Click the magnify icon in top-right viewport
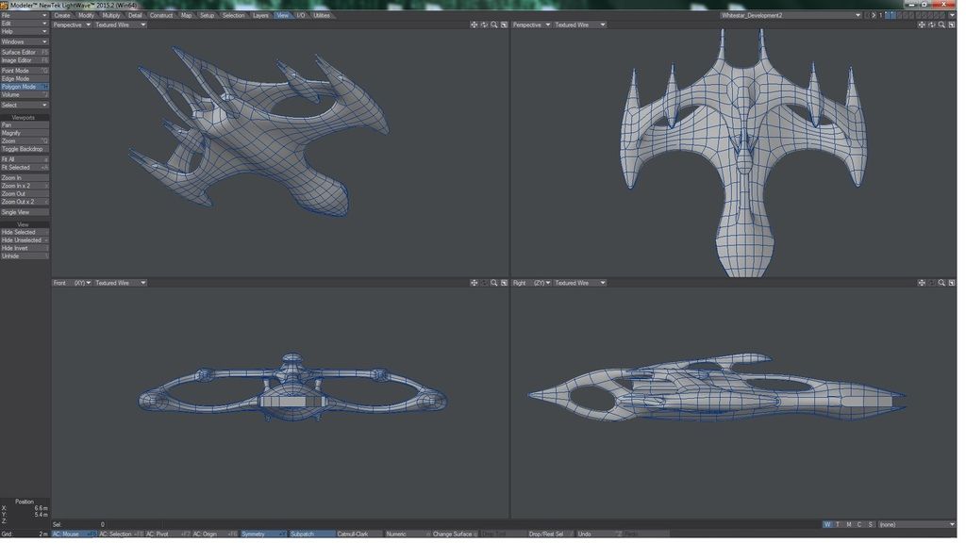The width and height of the screenshot is (966, 560). click(941, 25)
